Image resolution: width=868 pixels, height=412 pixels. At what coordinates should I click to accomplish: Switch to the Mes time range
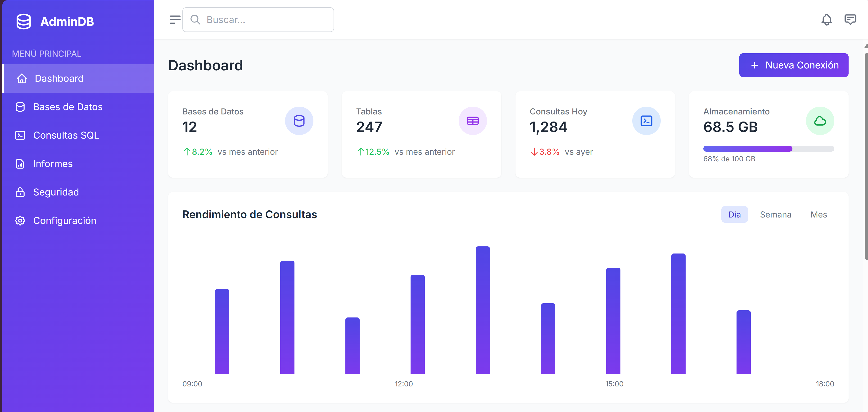click(819, 214)
